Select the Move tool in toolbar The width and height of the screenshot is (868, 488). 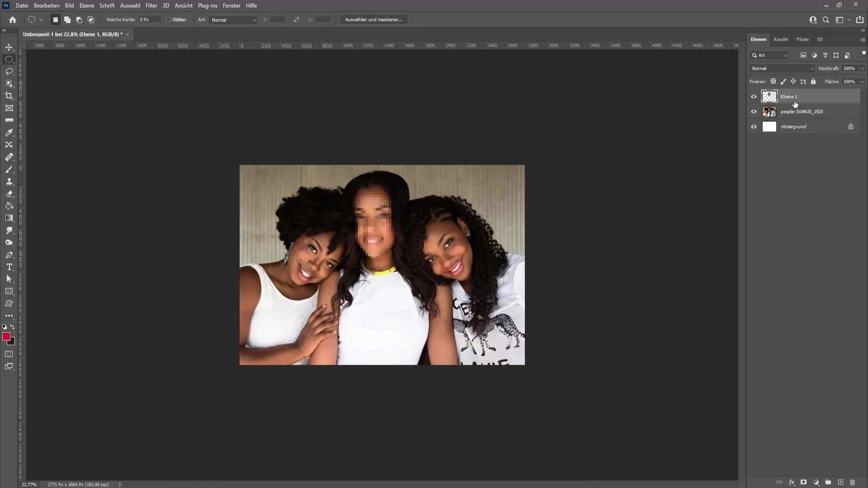coord(9,47)
